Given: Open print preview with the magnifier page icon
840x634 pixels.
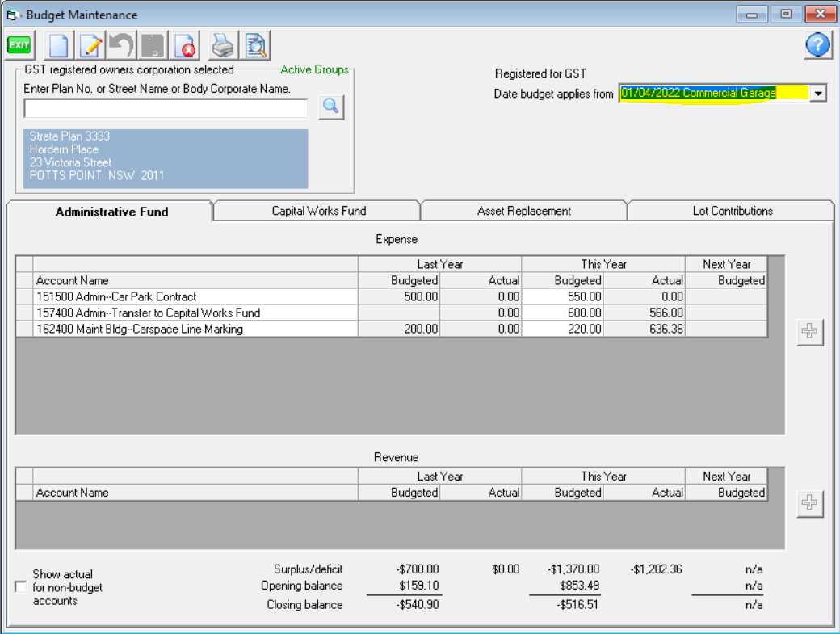Looking at the screenshot, I should (256, 45).
